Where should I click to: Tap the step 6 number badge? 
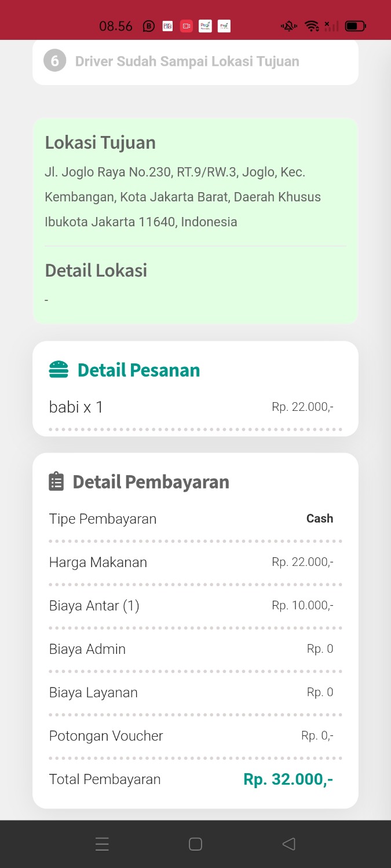pos(54,61)
